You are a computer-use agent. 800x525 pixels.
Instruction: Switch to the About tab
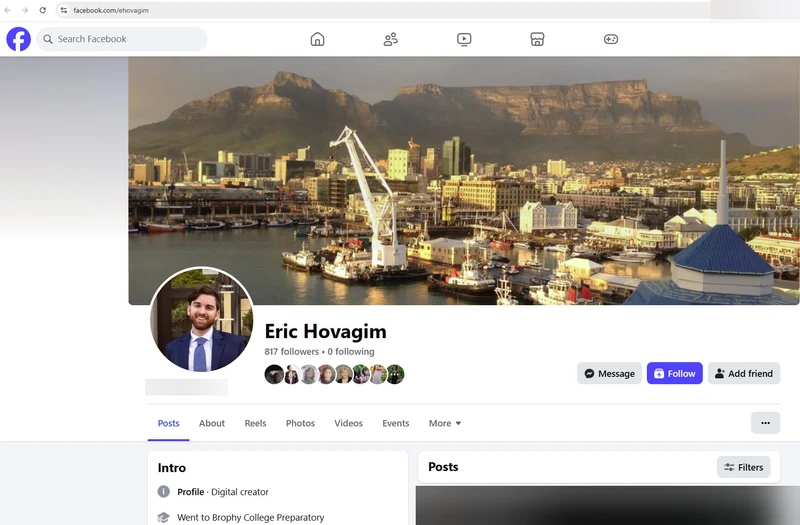pyautogui.click(x=212, y=423)
